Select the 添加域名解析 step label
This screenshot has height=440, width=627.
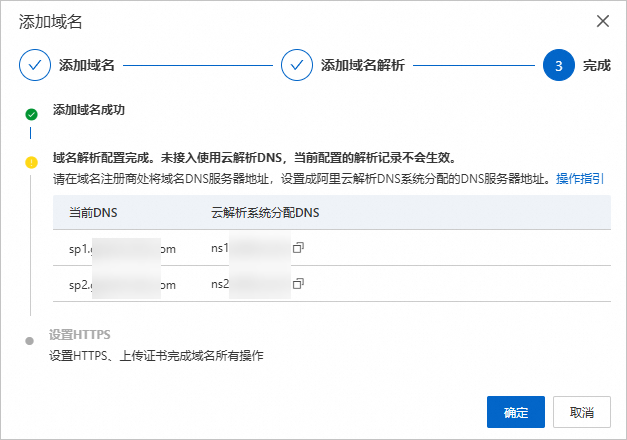tap(363, 65)
